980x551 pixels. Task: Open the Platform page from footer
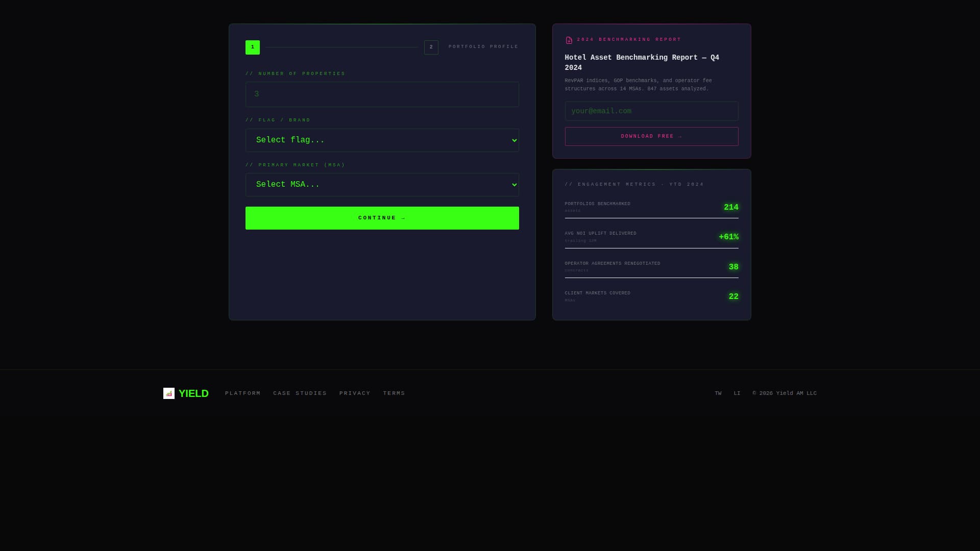(242, 393)
